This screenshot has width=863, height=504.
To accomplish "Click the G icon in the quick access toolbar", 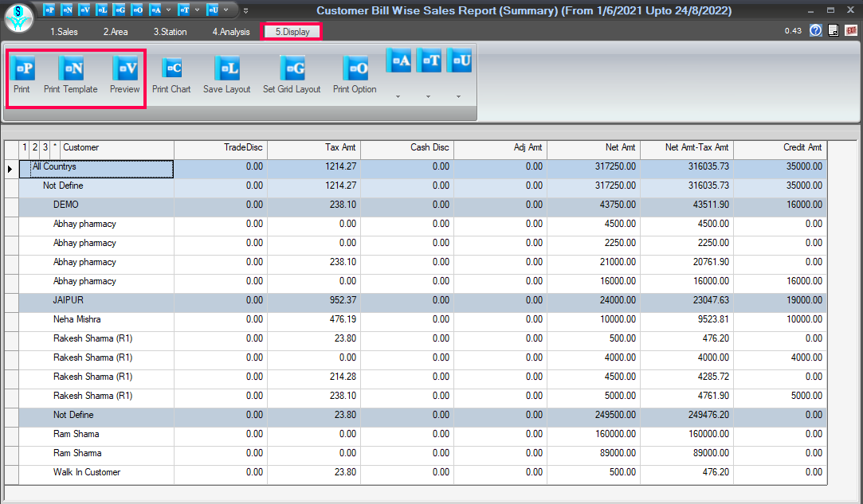I will pos(120,10).
